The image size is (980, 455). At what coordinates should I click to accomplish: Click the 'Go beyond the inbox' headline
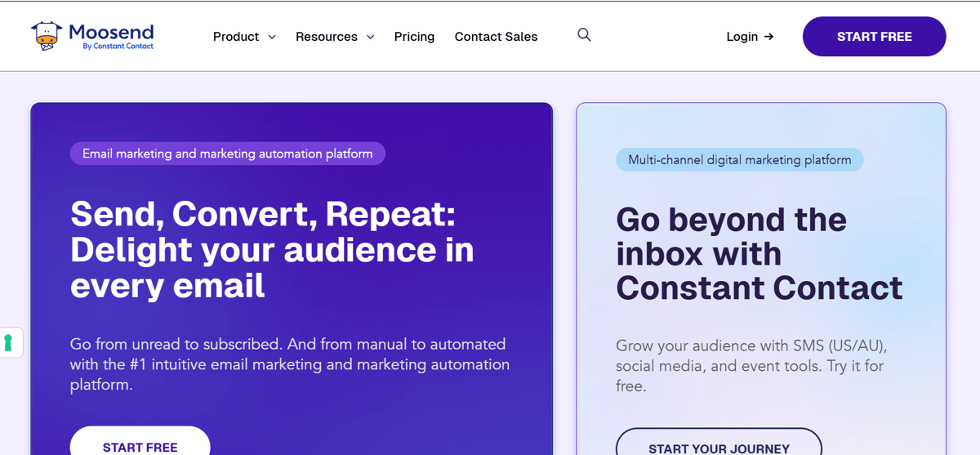759,254
